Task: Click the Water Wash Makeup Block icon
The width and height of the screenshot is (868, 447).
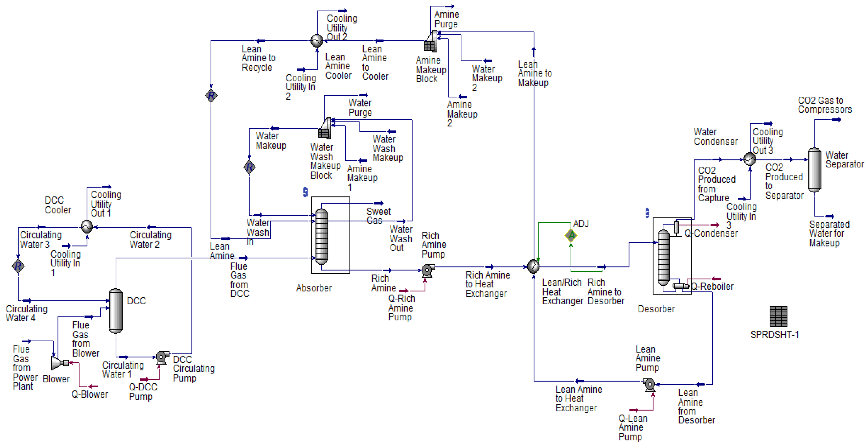Action: (325, 130)
